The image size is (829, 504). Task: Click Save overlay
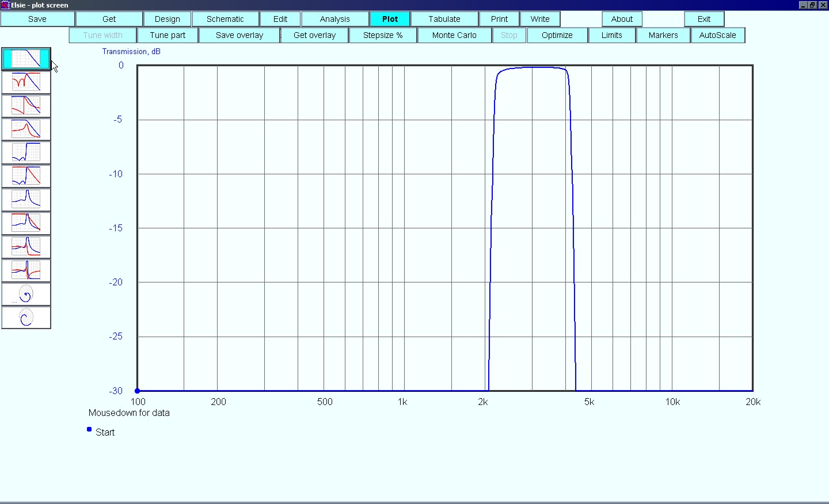(x=239, y=35)
